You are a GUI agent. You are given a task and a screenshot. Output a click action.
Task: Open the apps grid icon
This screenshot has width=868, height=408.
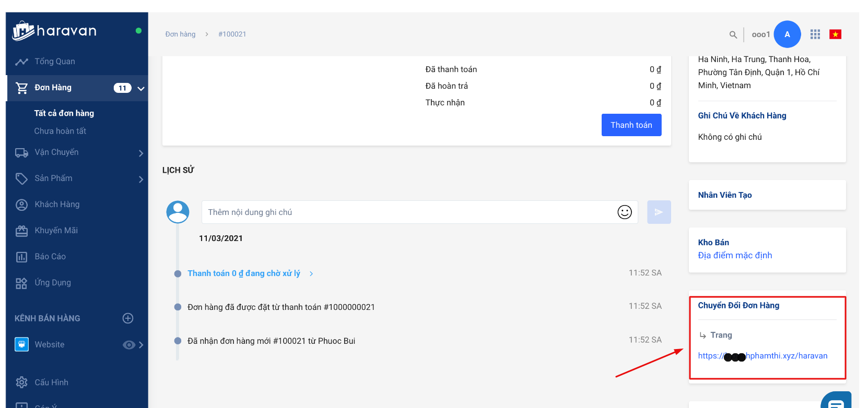[x=815, y=34]
